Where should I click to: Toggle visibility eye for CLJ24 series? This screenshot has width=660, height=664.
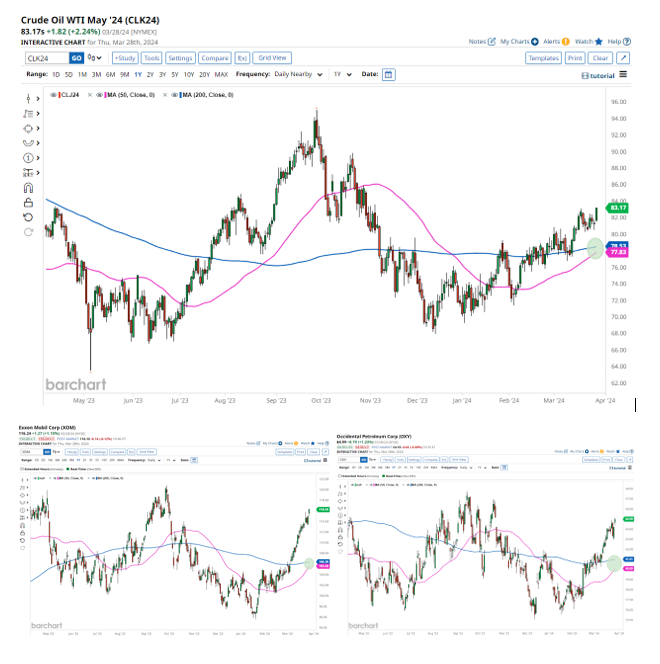[53, 95]
